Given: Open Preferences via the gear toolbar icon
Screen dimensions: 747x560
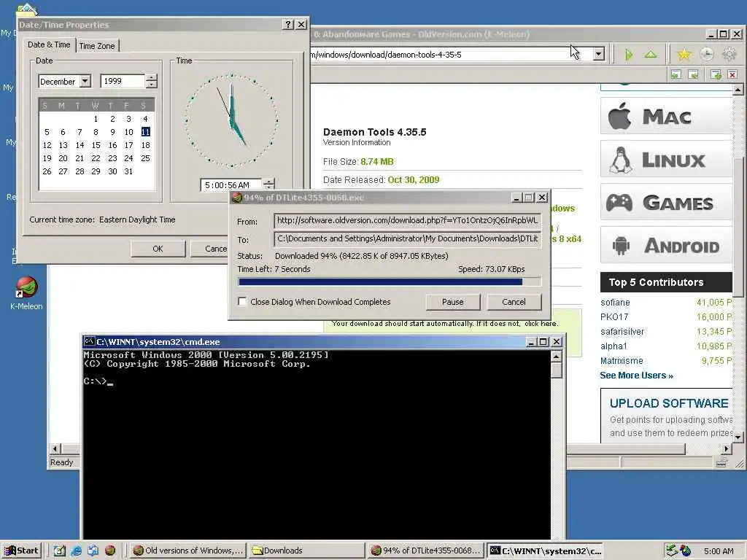Looking at the screenshot, I should pyautogui.click(x=729, y=54).
